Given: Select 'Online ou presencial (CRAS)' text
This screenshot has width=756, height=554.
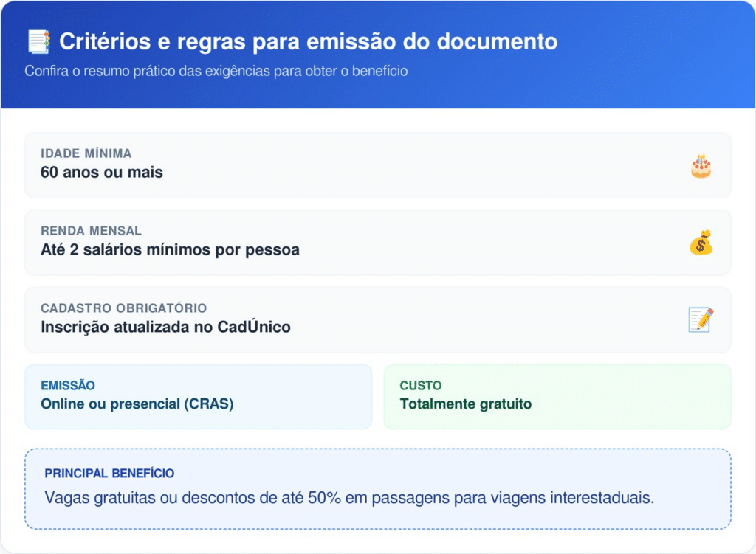Looking at the screenshot, I should tap(137, 404).
